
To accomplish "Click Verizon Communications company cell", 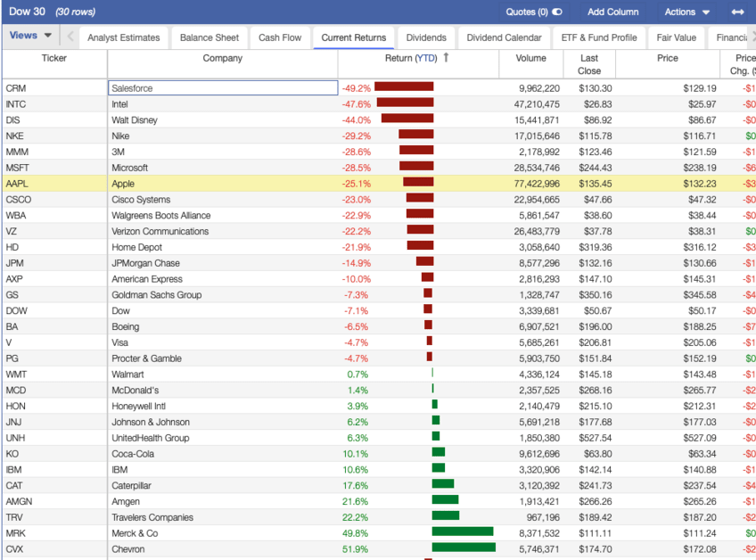I will pyautogui.click(x=223, y=232).
